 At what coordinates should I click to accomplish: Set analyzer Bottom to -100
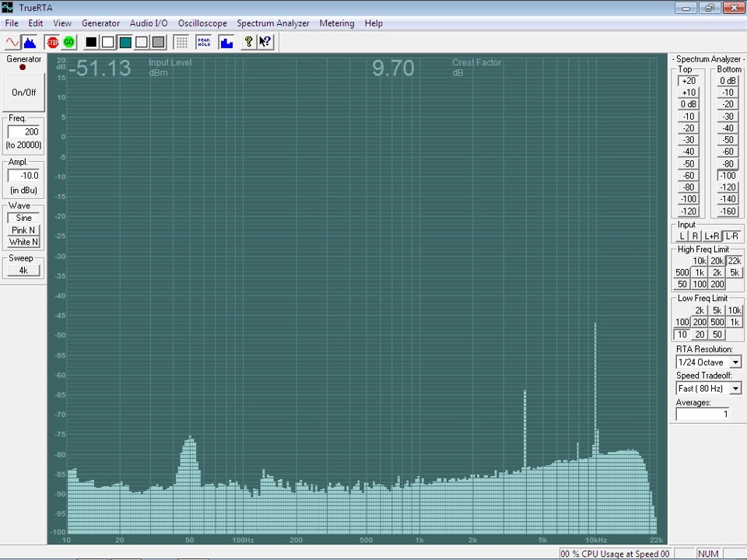point(728,176)
